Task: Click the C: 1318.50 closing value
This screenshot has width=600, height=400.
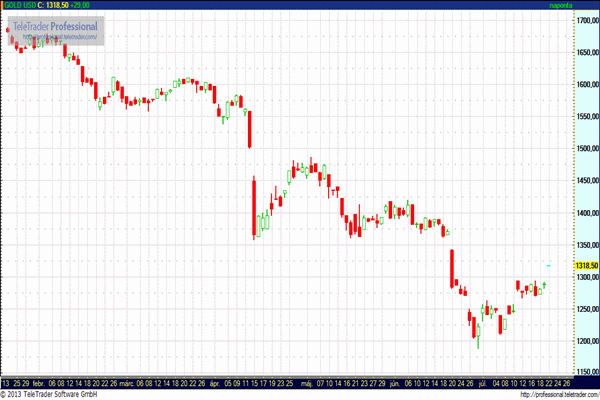Action: (x=59, y=5)
